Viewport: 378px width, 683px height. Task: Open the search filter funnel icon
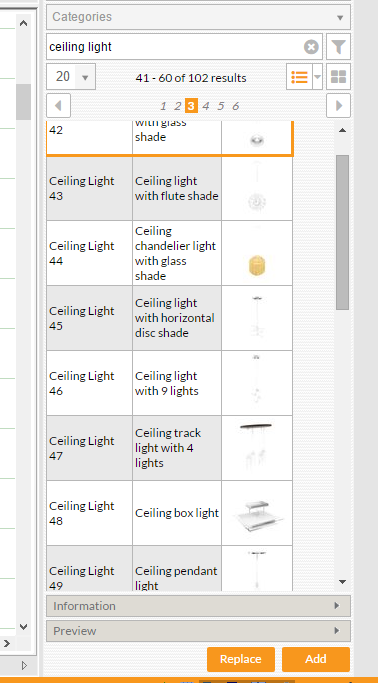[338, 47]
